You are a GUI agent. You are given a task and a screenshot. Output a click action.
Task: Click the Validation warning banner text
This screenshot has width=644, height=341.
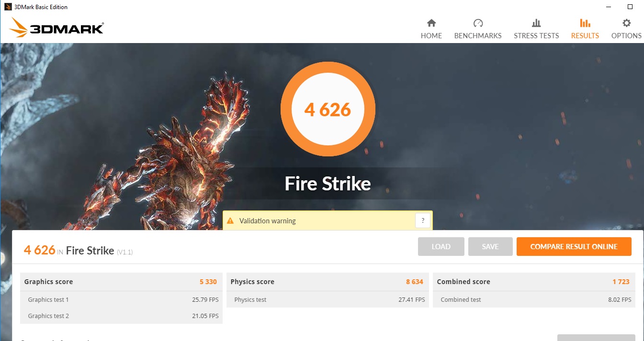tap(268, 221)
